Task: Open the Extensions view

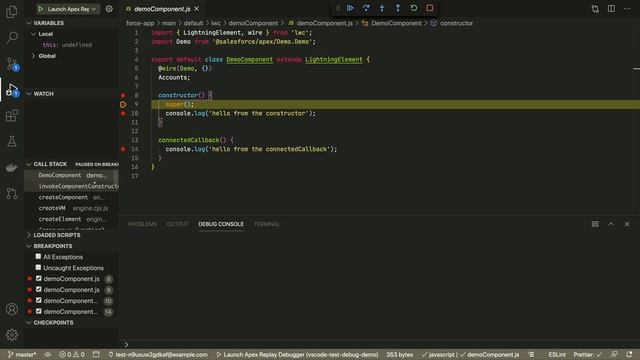Action: (12, 116)
